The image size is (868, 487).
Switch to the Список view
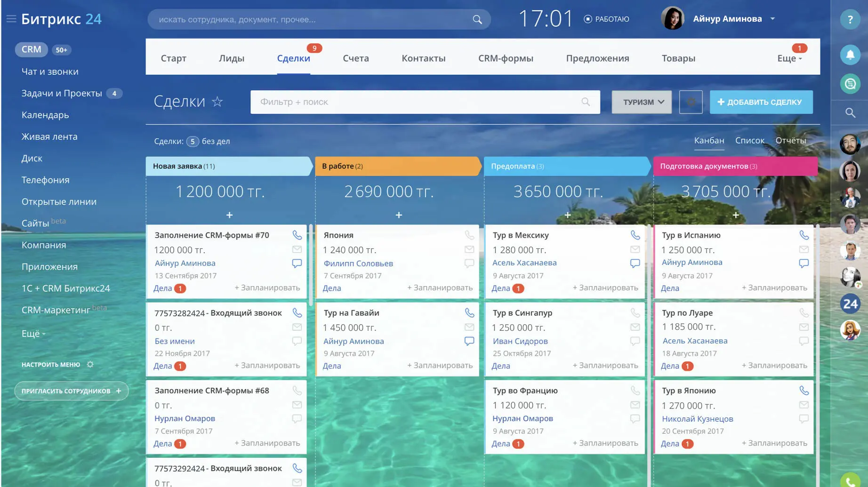(750, 140)
